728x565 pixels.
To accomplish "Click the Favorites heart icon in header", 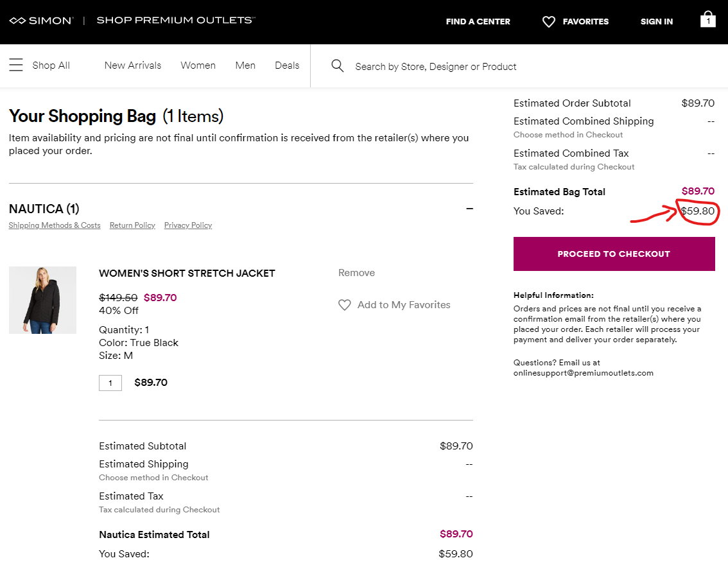I will (x=548, y=22).
